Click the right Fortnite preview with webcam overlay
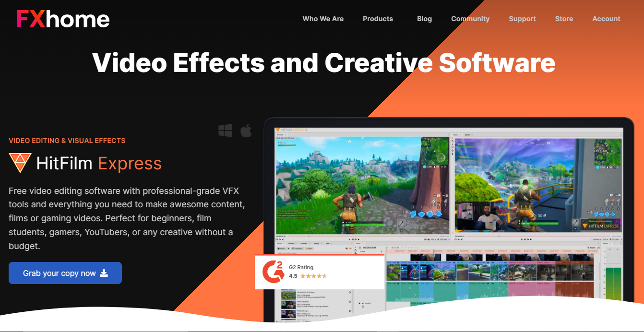Viewport: 644px width, 332px height. coord(538,185)
